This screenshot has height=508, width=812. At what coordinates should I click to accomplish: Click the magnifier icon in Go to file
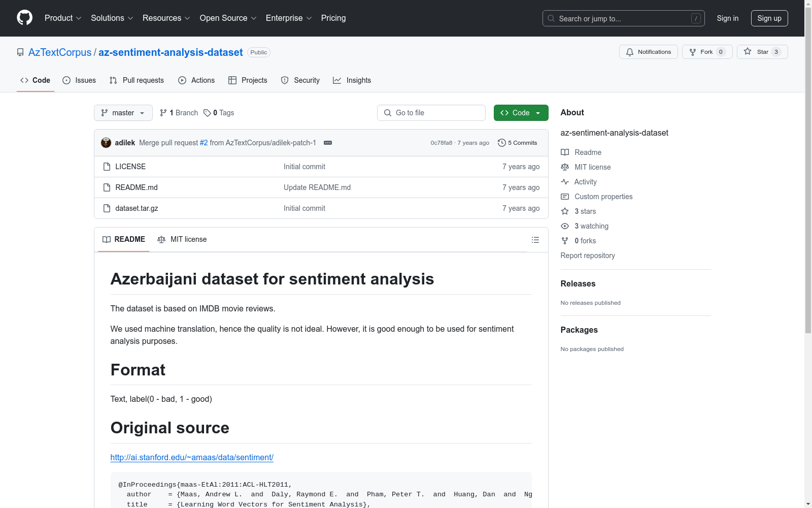pyautogui.click(x=388, y=113)
